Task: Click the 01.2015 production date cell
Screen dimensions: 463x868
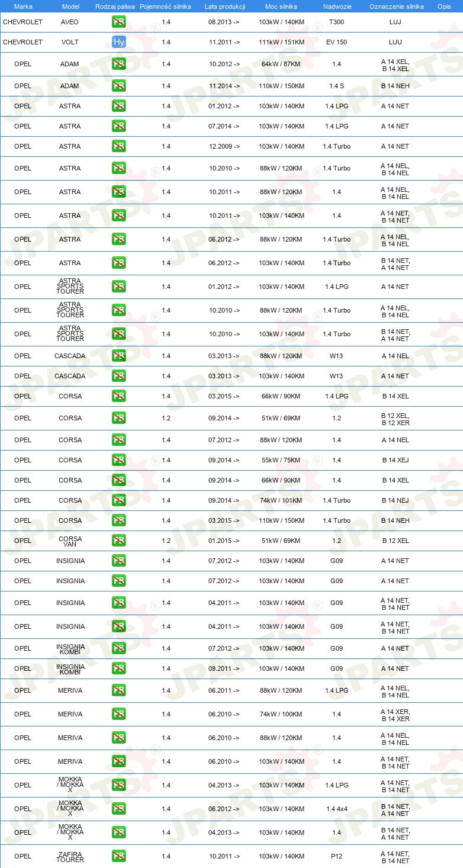Action: pos(224,541)
